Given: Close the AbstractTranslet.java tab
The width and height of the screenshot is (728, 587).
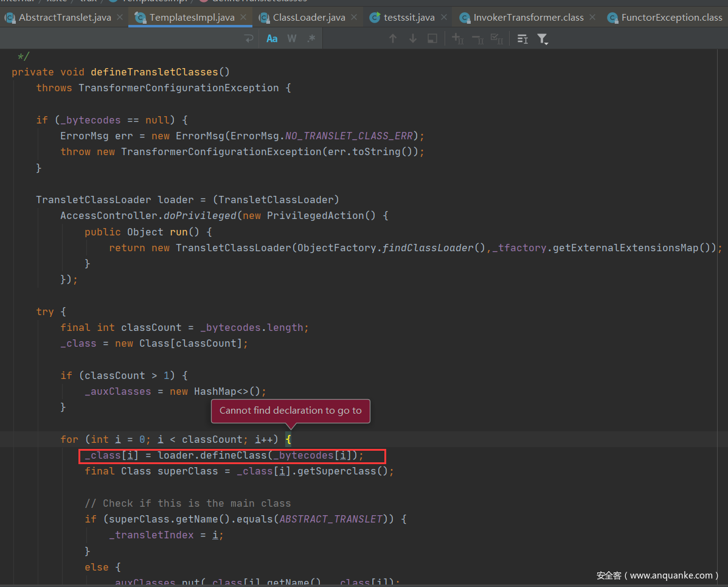Looking at the screenshot, I should (120, 17).
